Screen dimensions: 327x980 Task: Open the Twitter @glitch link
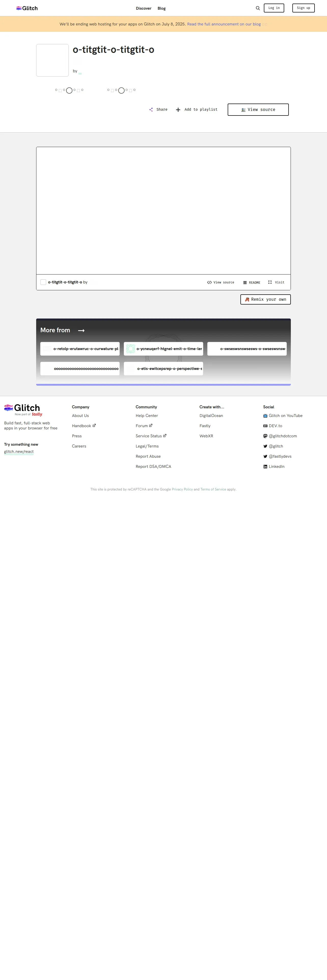pyautogui.click(x=273, y=446)
